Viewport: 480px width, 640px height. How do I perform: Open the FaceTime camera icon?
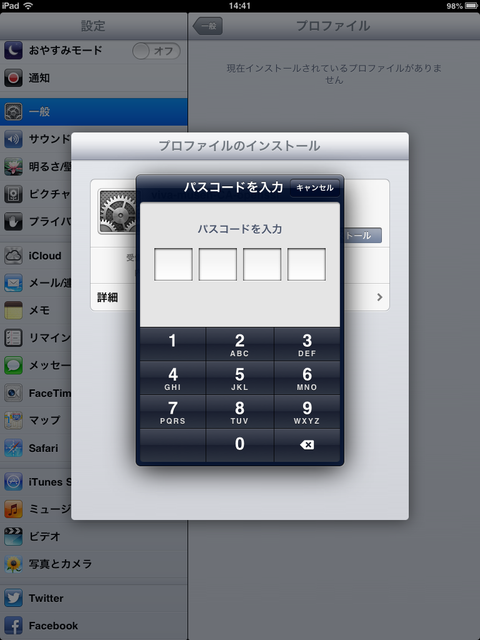tap(13, 393)
